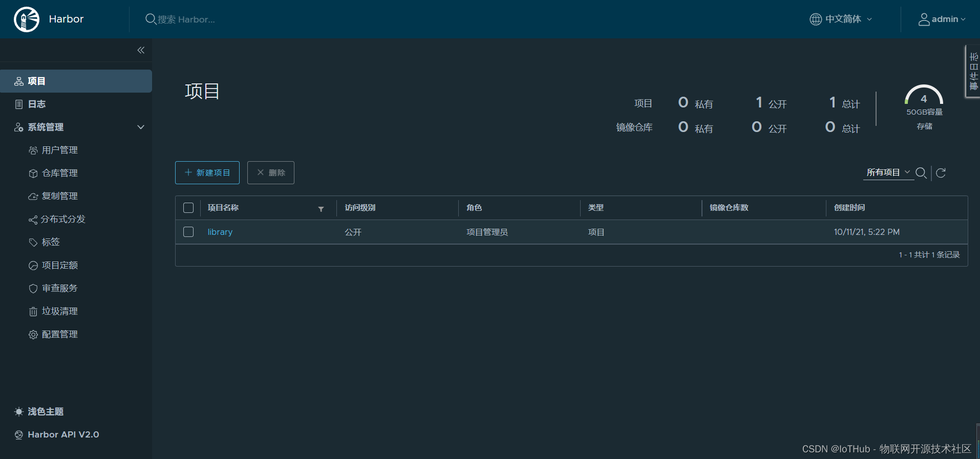Click the 删除 button

tap(271, 172)
